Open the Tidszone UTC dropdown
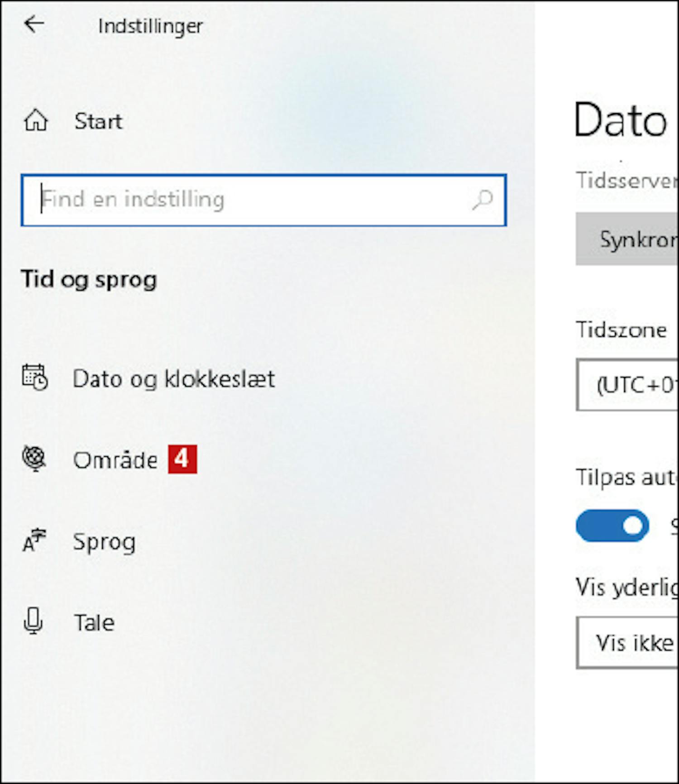The width and height of the screenshot is (679, 784). [x=627, y=385]
